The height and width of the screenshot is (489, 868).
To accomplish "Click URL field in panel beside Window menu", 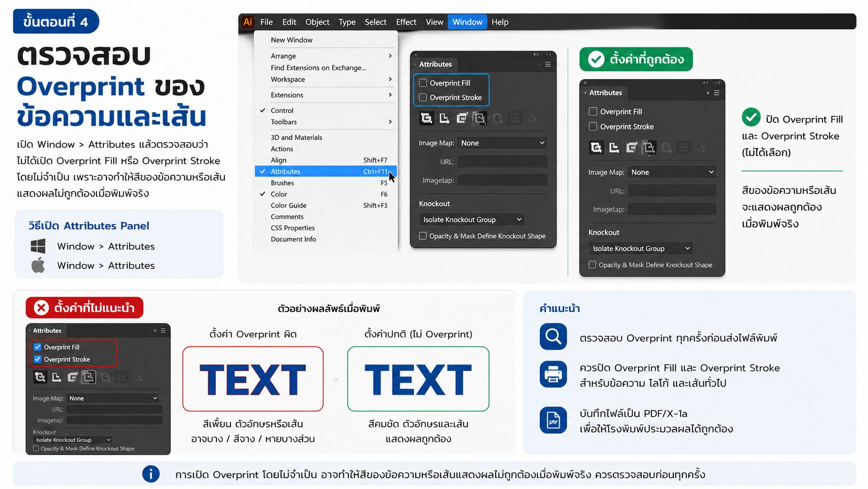I will click(502, 162).
